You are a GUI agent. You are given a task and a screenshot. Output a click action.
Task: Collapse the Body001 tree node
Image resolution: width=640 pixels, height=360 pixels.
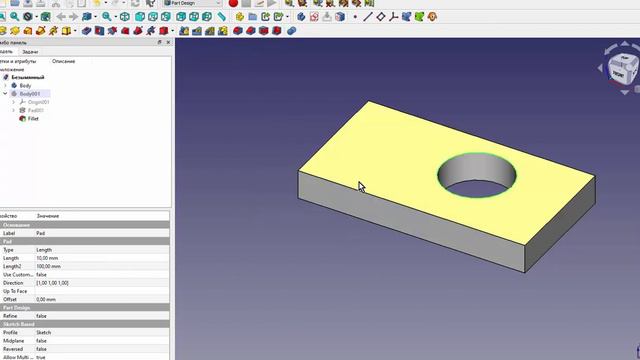(x=5, y=93)
